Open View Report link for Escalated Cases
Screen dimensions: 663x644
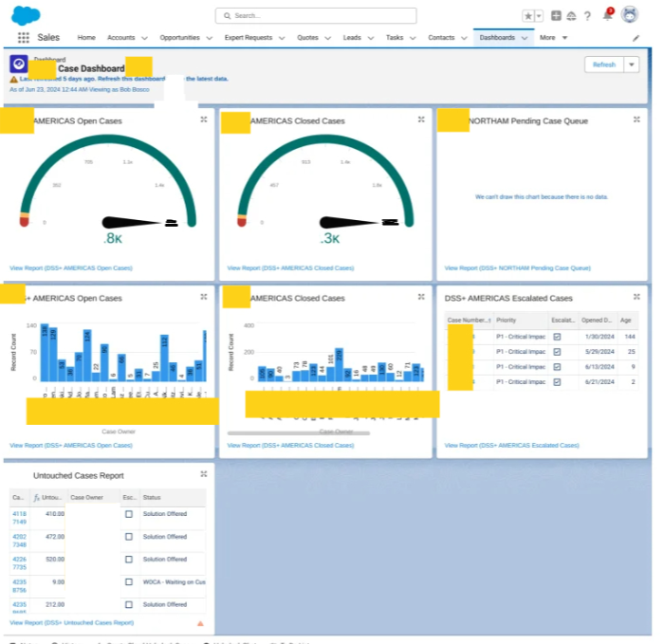[x=511, y=445]
